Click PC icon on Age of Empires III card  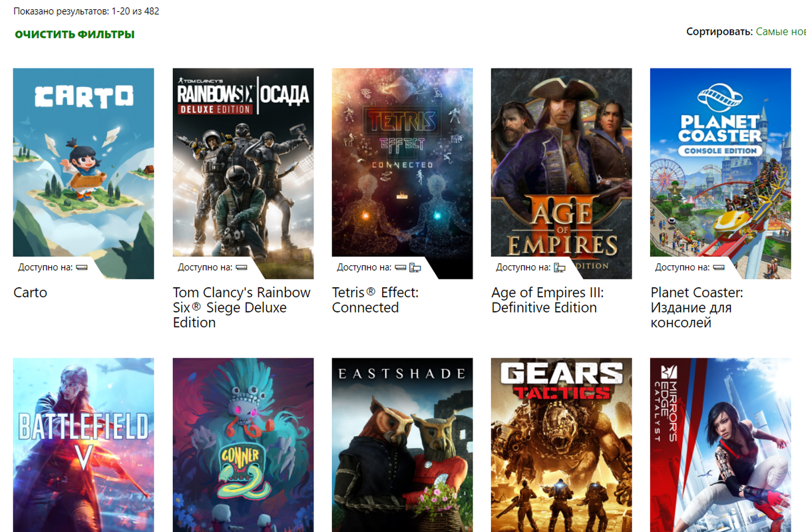click(x=560, y=267)
